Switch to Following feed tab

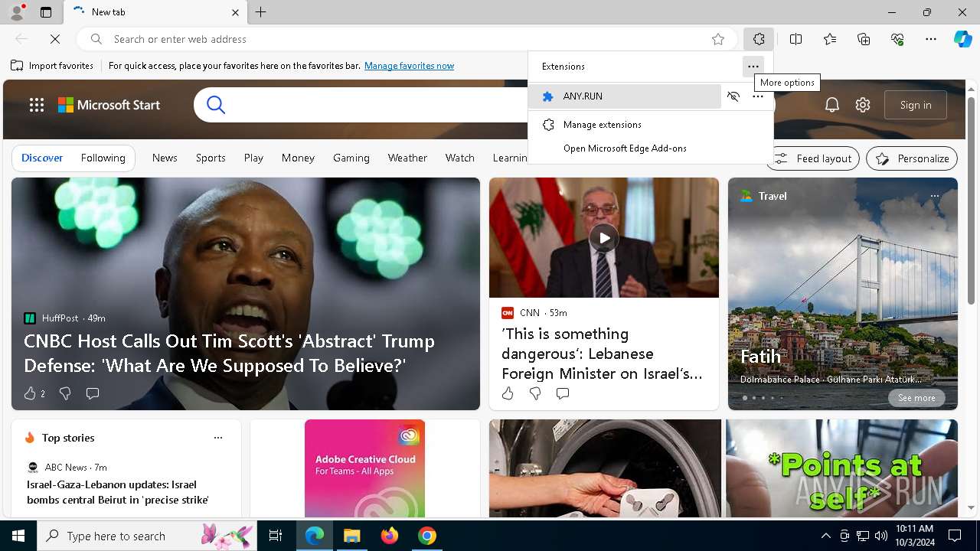tap(103, 158)
